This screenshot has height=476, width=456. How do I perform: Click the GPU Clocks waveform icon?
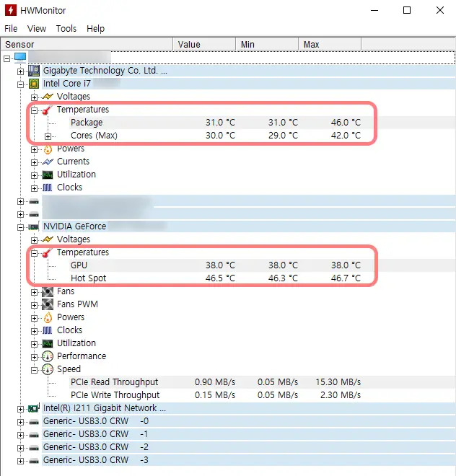(47, 330)
